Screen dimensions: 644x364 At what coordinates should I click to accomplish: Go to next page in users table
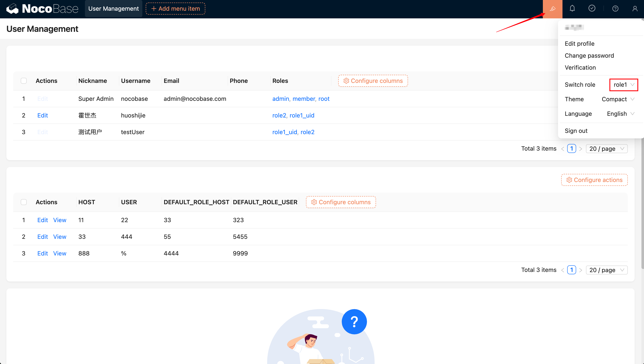(x=581, y=149)
